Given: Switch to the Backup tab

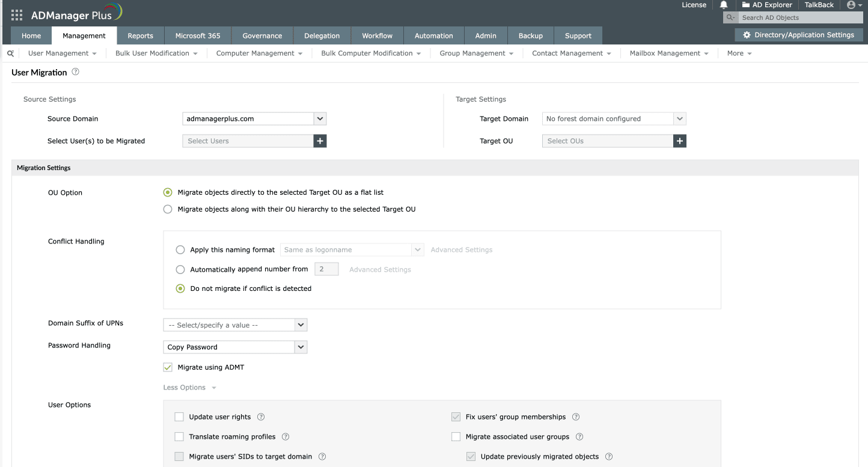Looking at the screenshot, I should (x=531, y=35).
